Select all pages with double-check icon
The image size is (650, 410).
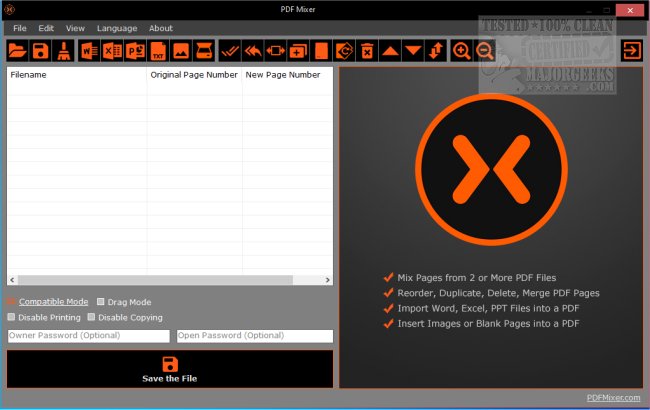pyautogui.click(x=230, y=51)
